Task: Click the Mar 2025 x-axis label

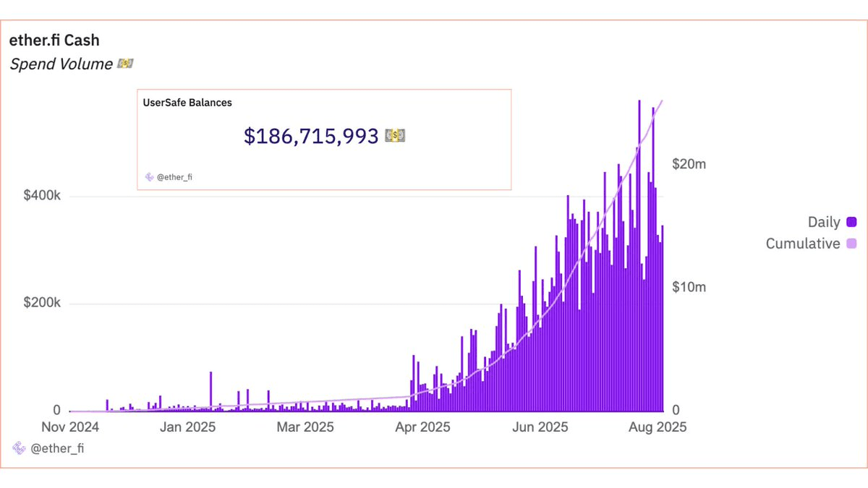Action: [305, 427]
